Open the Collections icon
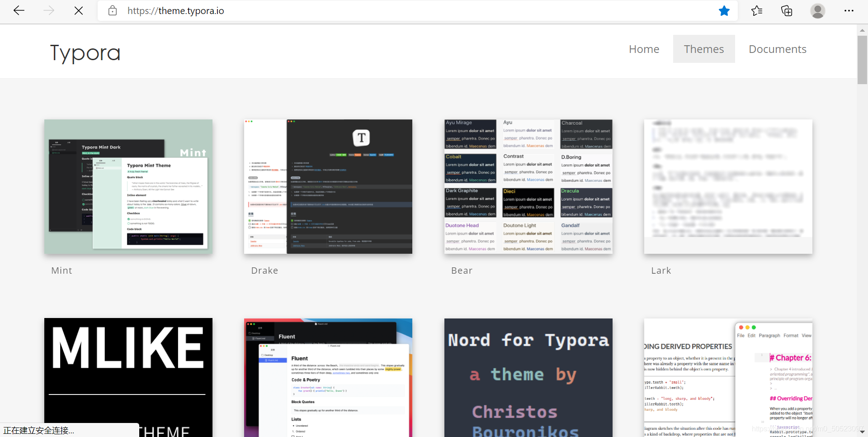The image size is (868, 437). [787, 10]
